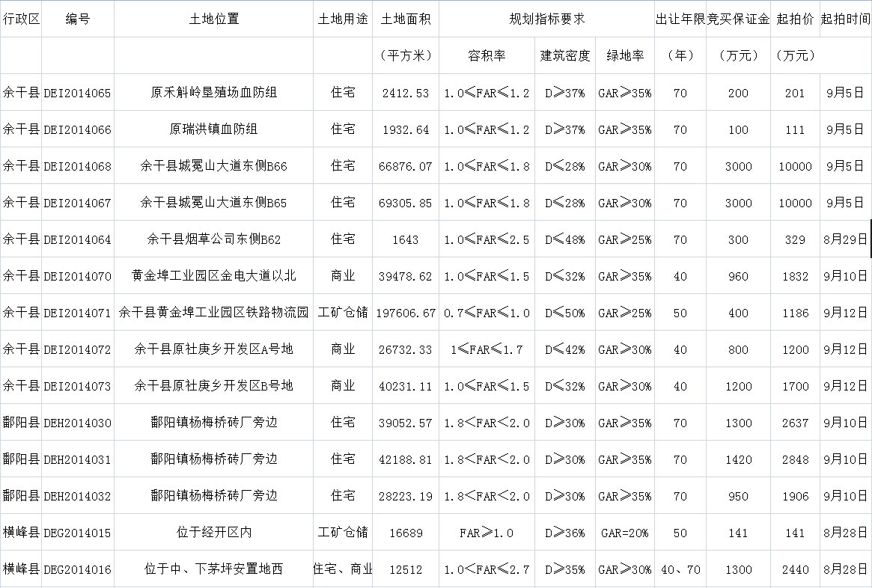Viewport: 872px width, 588px height.
Task: Click date cell 8月29日
Action: (x=845, y=239)
